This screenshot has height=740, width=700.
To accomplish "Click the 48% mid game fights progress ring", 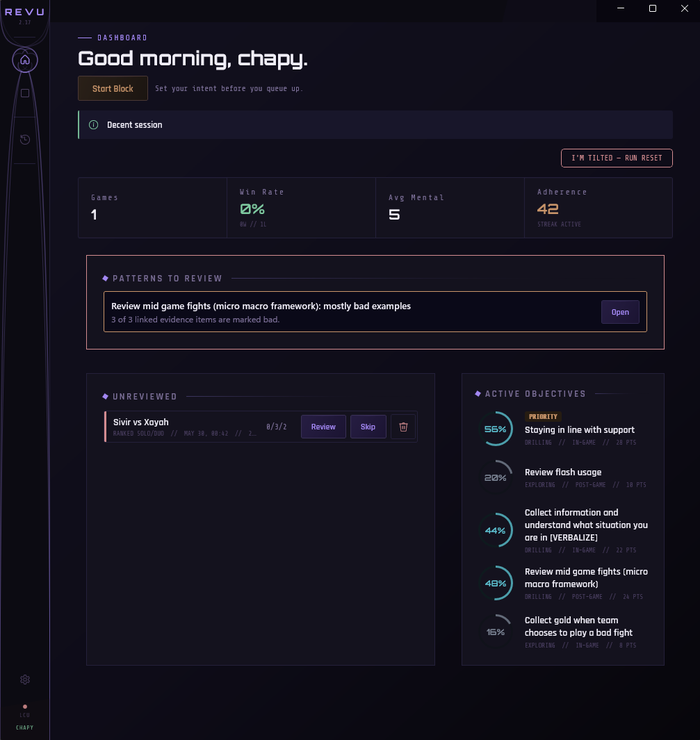I will pos(496,584).
